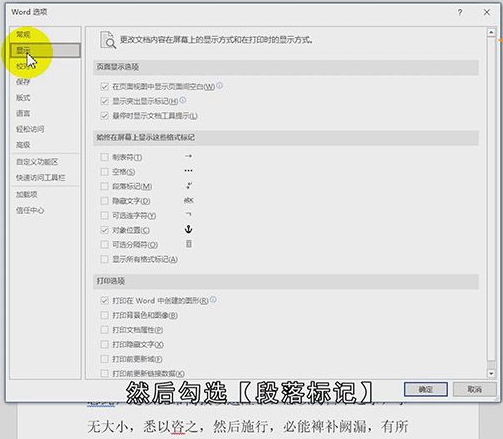Click info icon beside 打印在 Word 中创建的图形
Image resolution: width=503 pixels, height=439 pixels.
tap(213, 299)
